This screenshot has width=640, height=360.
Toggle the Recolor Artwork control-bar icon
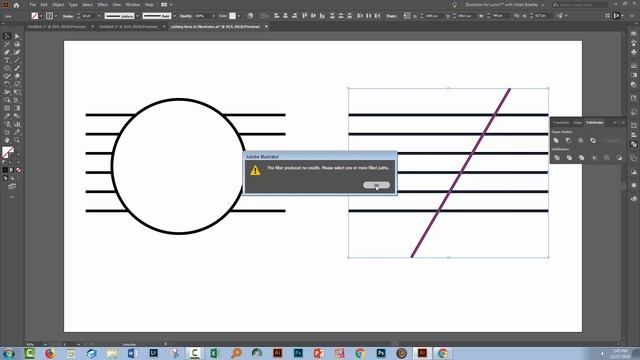pyautogui.click(x=250, y=16)
